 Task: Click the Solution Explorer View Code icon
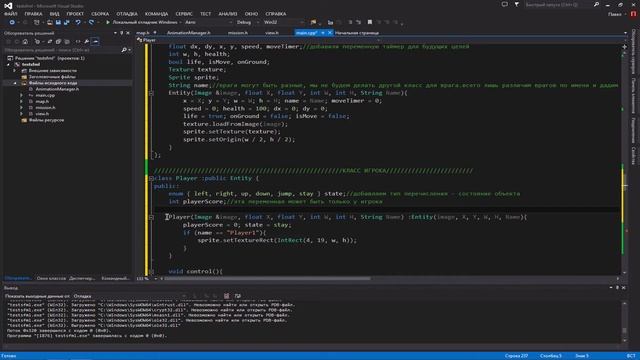click(78, 42)
